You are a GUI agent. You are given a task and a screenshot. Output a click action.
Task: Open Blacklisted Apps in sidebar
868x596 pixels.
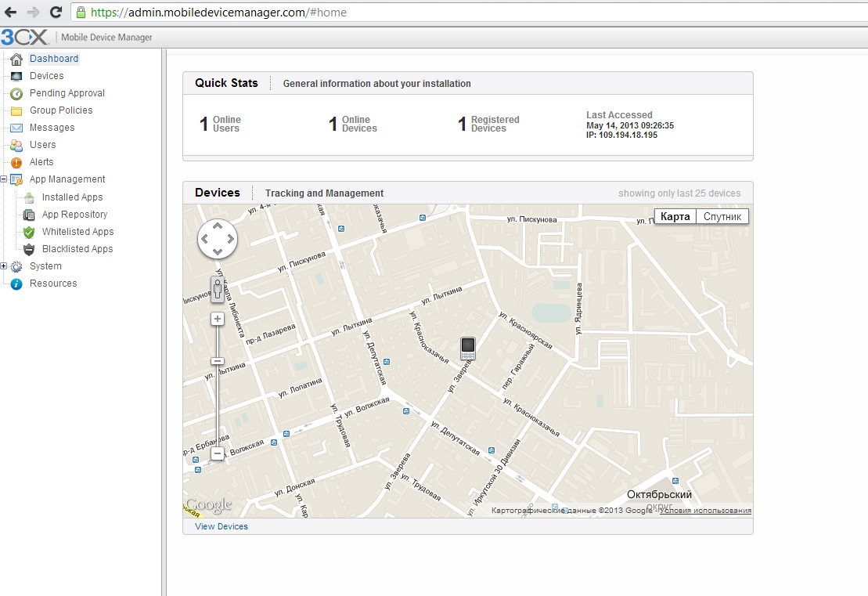pyautogui.click(x=77, y=249)
